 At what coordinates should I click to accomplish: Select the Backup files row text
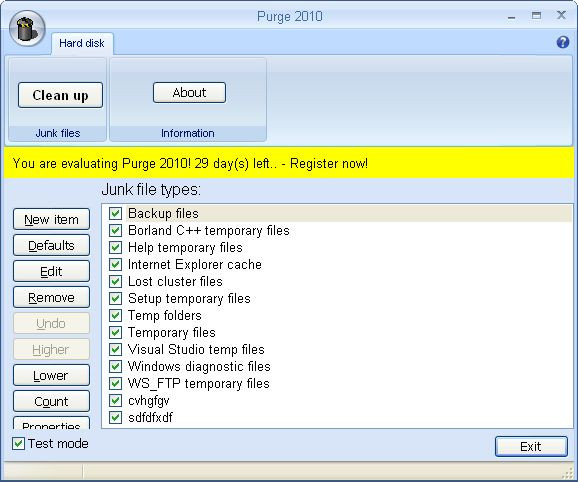(x=163, y=213)
